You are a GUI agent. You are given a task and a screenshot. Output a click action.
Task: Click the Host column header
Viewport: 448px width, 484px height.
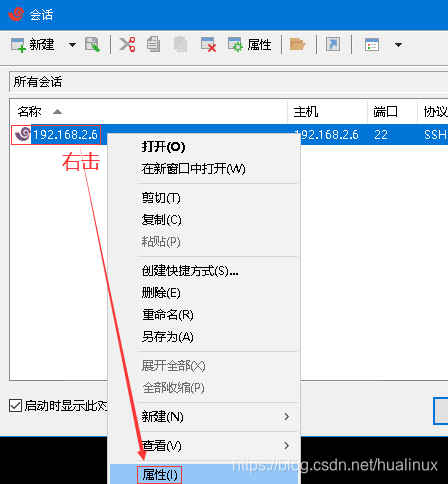pos(327,112)
